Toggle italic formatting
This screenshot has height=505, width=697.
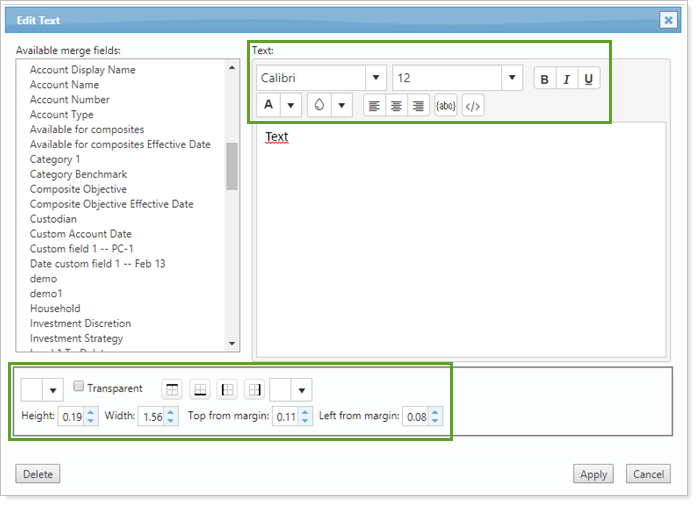tap(567, 79)
